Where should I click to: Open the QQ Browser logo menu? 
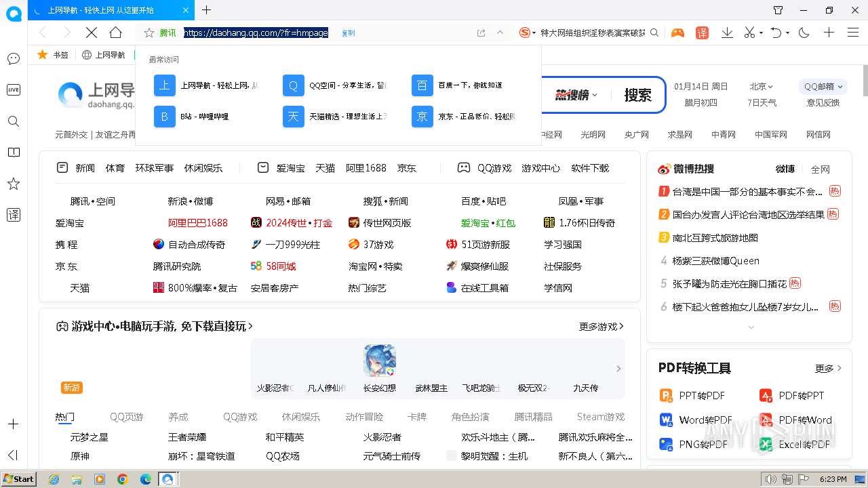pyautogui.click(x=14, y=14)
